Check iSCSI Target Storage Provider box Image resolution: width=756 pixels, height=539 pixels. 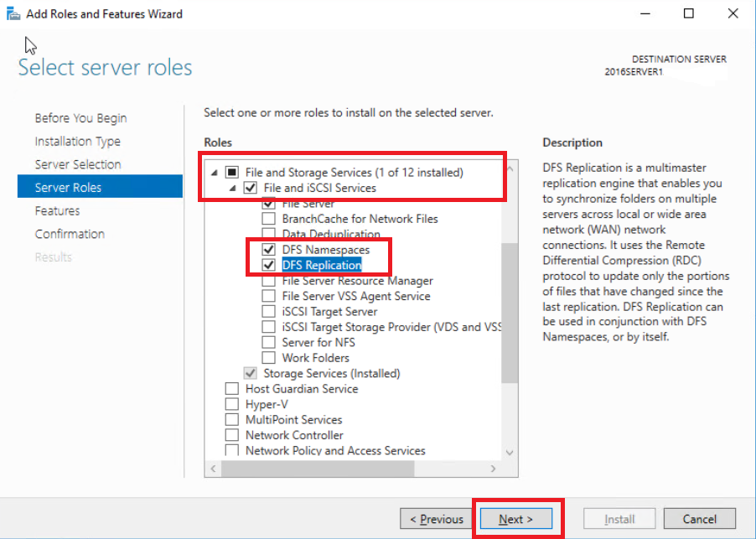pos(268,326)
